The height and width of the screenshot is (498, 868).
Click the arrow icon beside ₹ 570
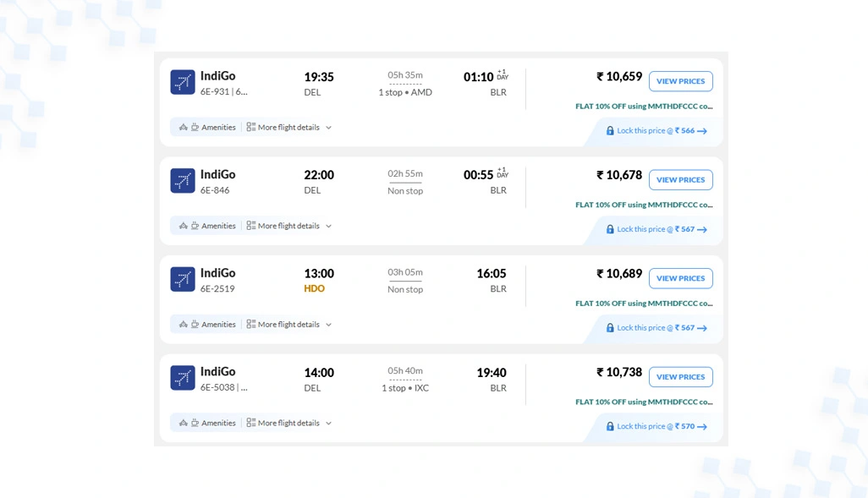tap(702, 427)
